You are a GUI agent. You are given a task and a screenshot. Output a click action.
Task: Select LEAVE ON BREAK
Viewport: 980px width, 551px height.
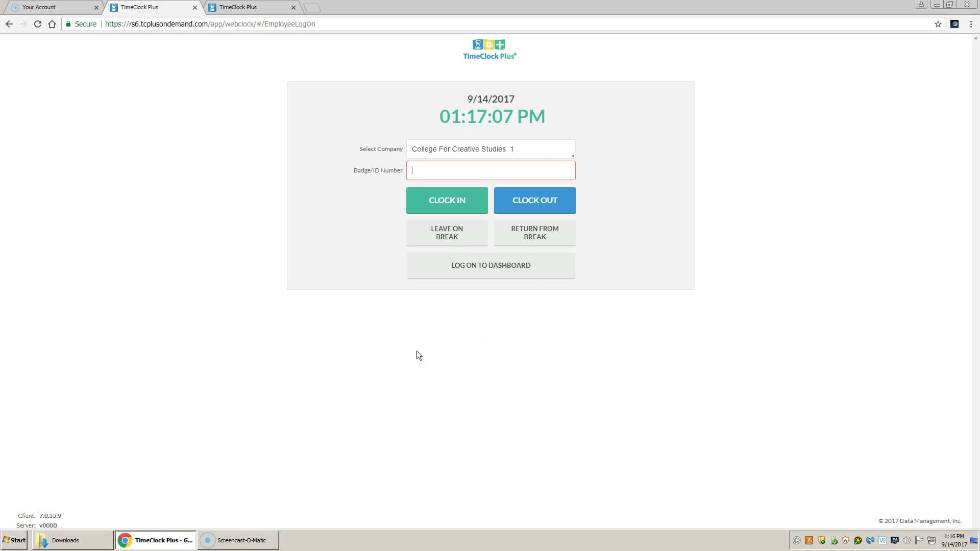click(x=447, y=233)
